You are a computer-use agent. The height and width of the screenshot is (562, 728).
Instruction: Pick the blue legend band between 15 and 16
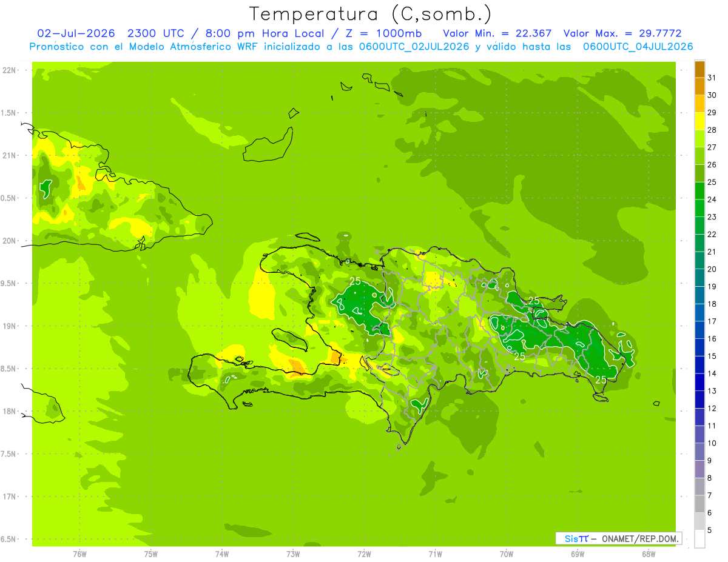click(x=699, y=347)
